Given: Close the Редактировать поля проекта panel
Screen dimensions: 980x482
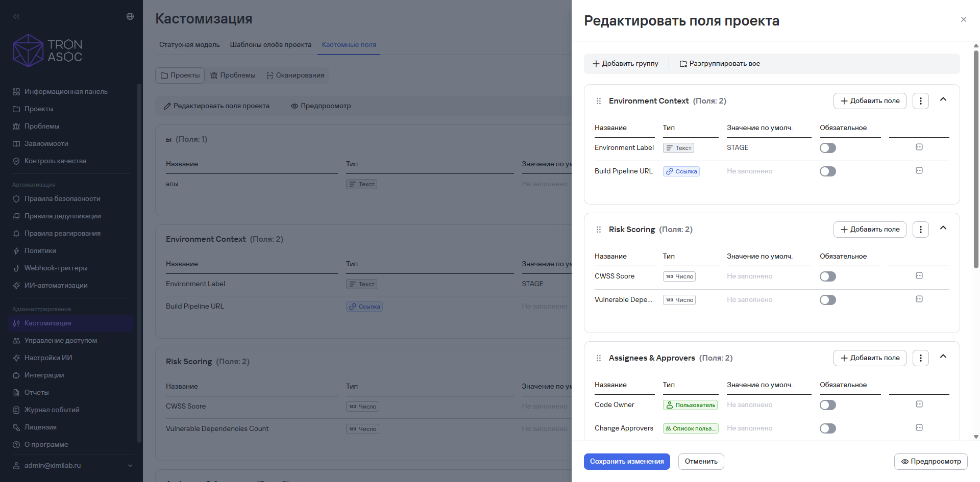Looking at the screenshot, I should point(964,19).
